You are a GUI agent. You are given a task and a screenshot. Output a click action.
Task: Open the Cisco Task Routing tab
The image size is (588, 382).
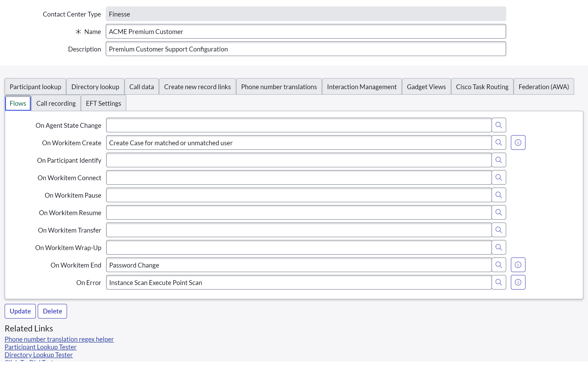pos(482,87)
